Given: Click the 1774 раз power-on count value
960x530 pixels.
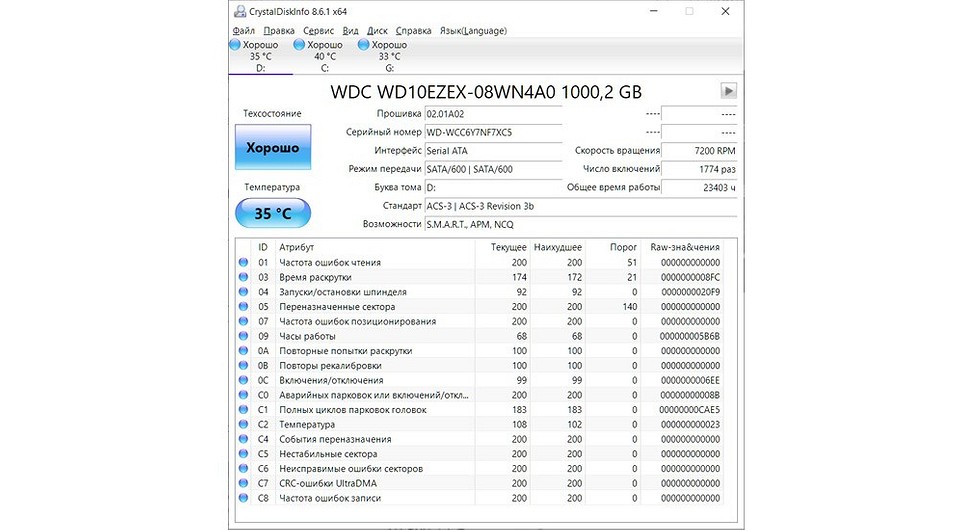Looking at the screenshot, I should tap(699, 169).
